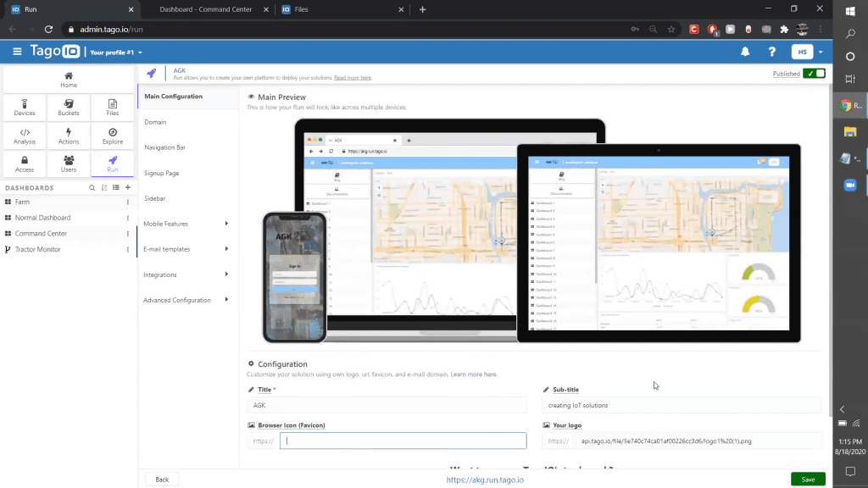This screenshot has height=488, width=868.
Task: Reload the page in browser
Action: [48, 30]
